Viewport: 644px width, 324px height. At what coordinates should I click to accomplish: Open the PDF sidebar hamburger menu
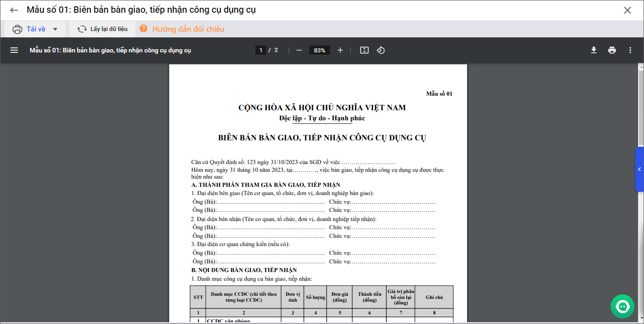click(14, 50)
